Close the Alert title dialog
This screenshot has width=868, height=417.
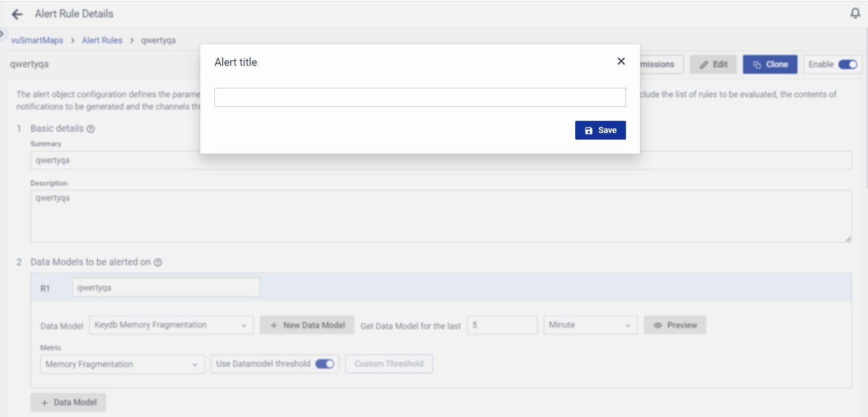pyautogui.click(x=621, y=62)
